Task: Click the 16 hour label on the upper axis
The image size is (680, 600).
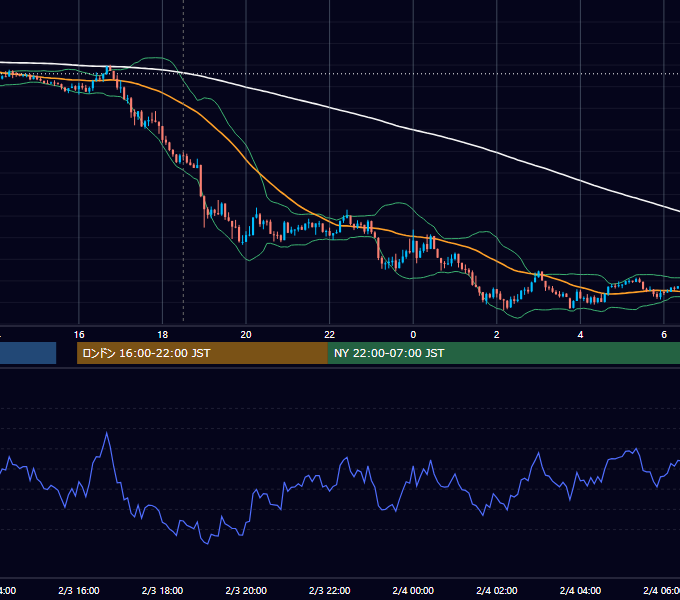Action: coord(79,335)
